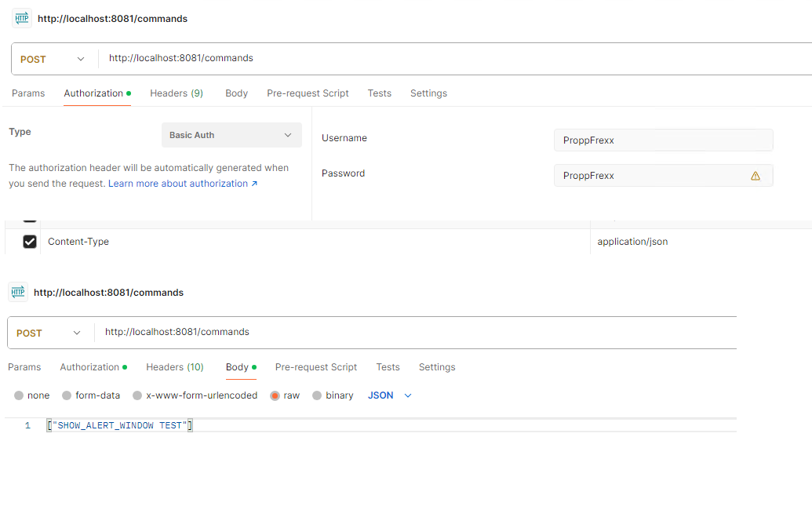
Task: Select the raw body radio button
Action: tap(275, 395)
